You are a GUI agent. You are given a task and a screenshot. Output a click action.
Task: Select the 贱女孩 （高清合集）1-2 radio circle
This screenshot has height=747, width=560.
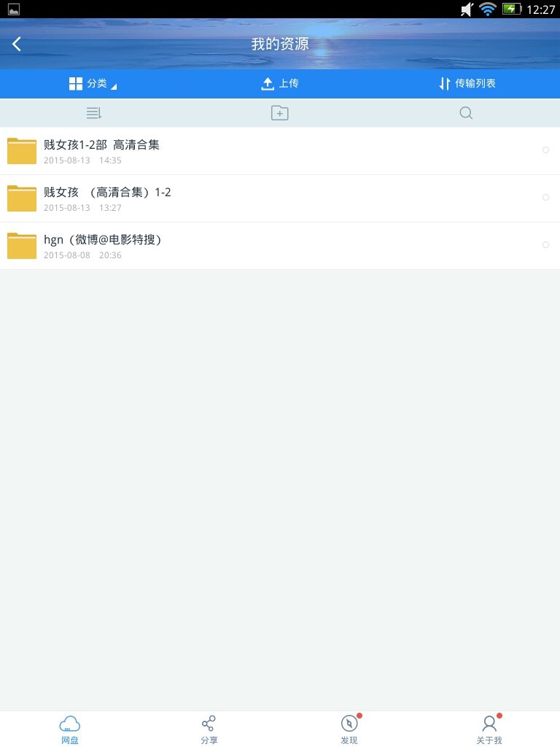pyautogui.click(x=545, y=198)
